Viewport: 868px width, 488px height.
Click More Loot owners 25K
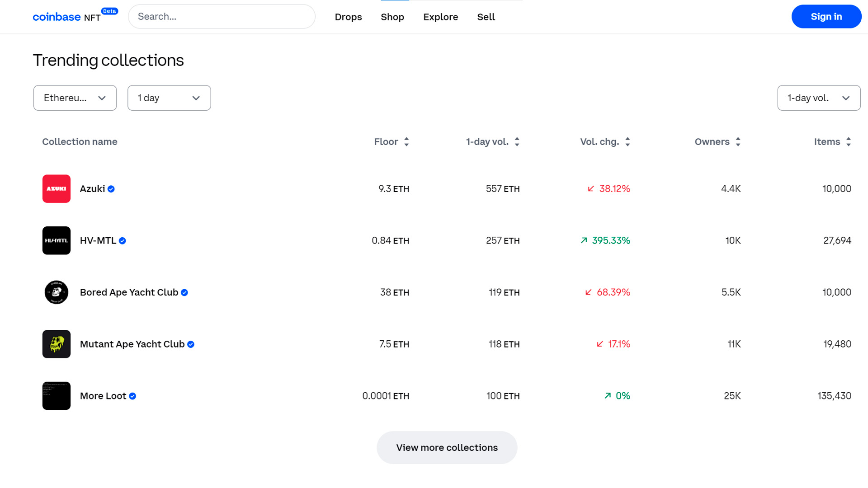732,396
